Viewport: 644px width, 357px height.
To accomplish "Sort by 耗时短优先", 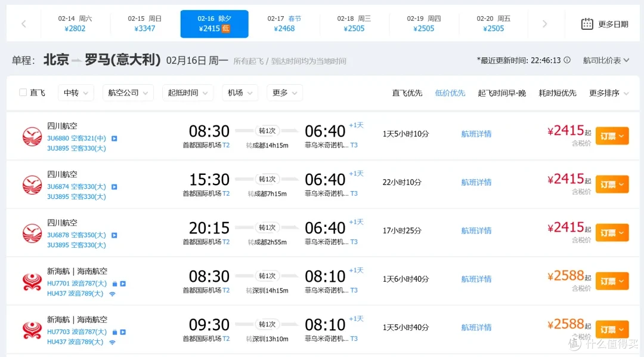I will click(x=558, y=93).
